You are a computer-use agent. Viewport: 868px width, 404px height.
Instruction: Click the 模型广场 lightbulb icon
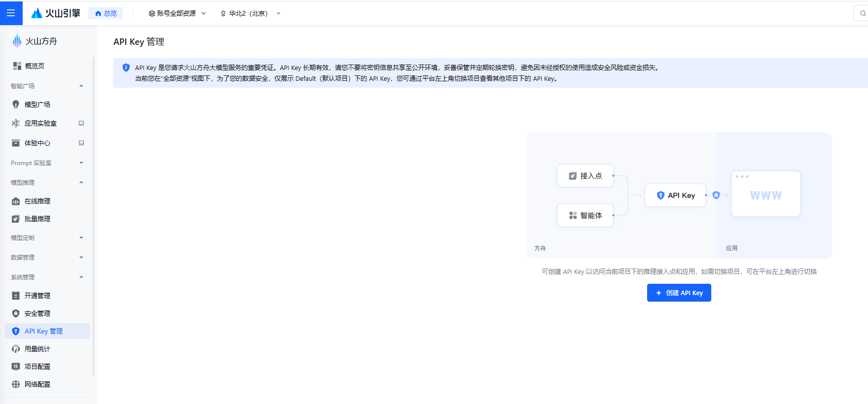coord(16,104)
